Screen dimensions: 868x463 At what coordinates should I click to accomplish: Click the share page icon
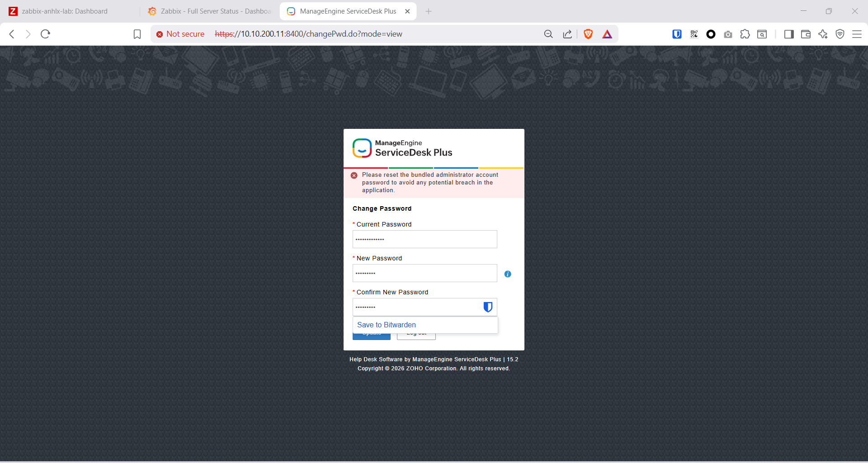pos(567,34)
